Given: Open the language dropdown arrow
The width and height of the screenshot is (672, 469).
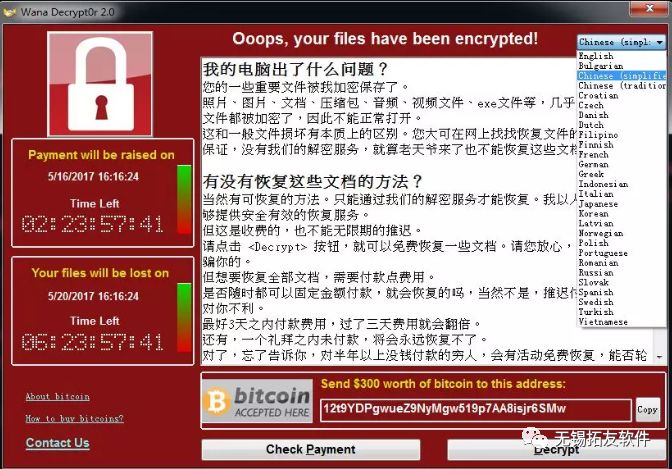Looking at the screenshot, I should [x=660, y=42].
